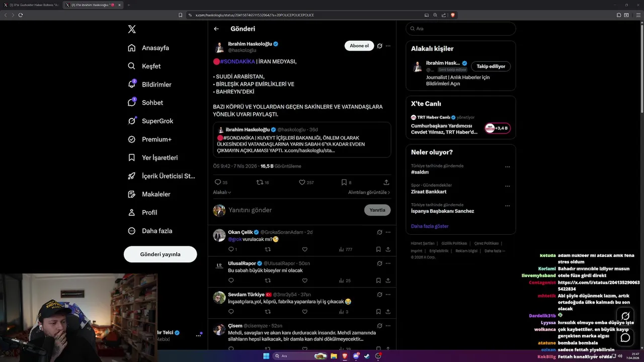Switch to the Gusholder Haber Bülteni tab
This screenshot has width=644, height=362.
(31, 5)
